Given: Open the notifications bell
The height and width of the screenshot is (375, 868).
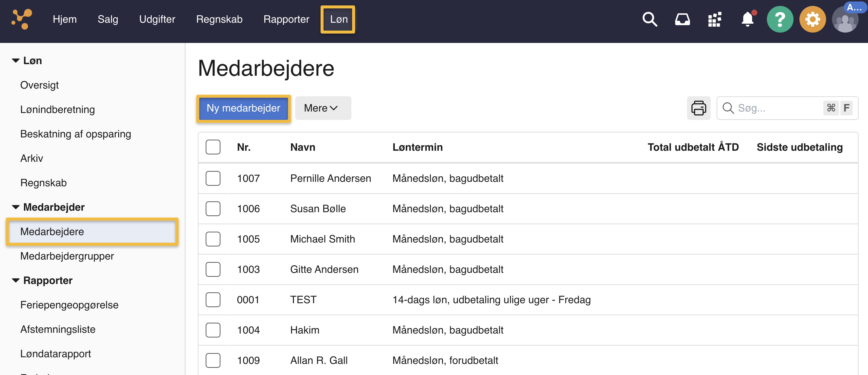Looking at the screenshot, I should coord(747,19).
